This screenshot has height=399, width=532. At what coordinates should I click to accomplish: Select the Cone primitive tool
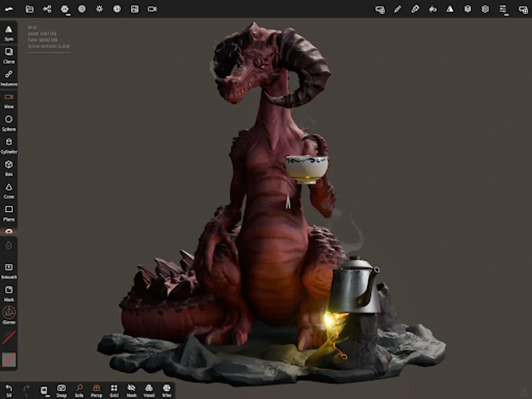[9, 191]
